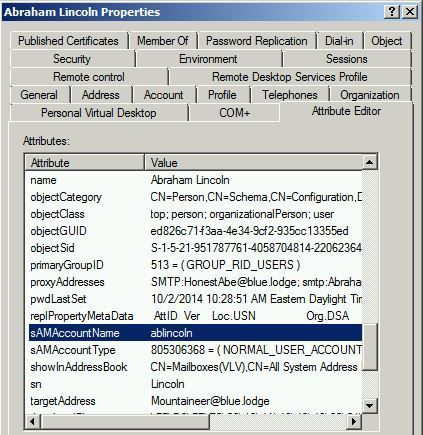This screenshot has width=423, height=435.
Task: Click the vertical scrollbar up arrow
Action: point(369,163)
